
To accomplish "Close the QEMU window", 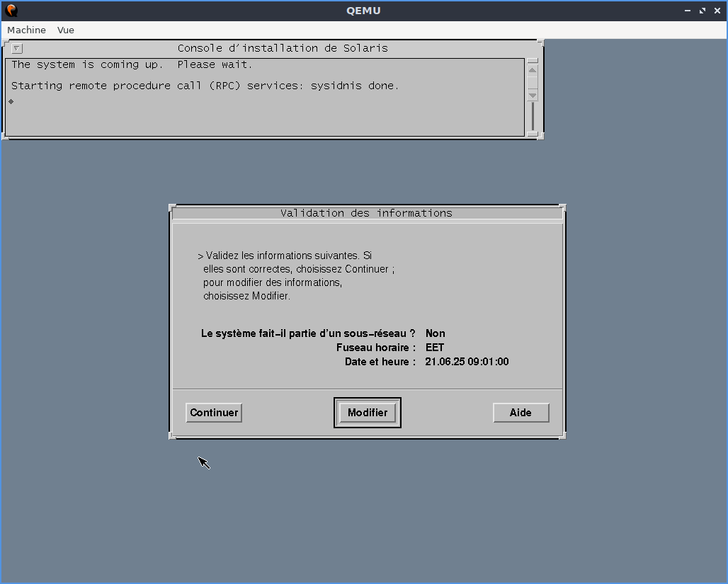I will (x=717, y=11).
